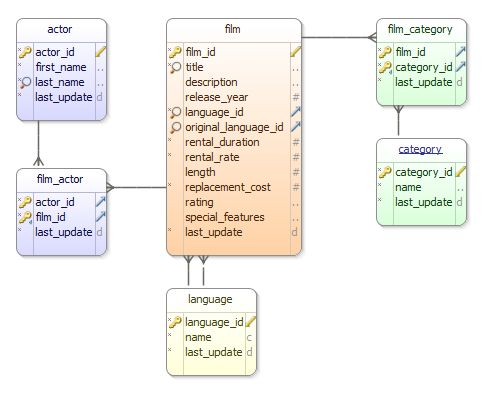
Task: Select the film table header
Action: click(x=234, y=30)
